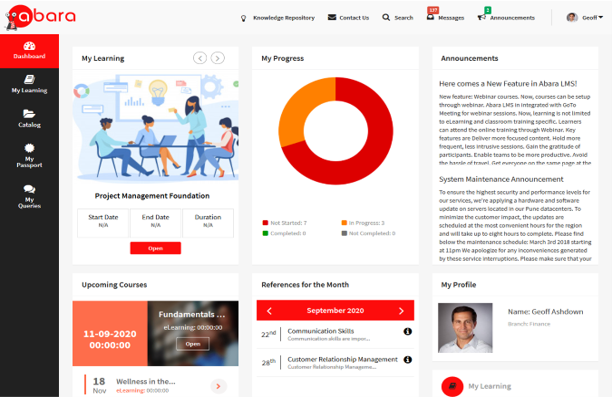The height and width of the screenshot is (397, 612).
Task: Go to next month after September 2020
Action: click(401, 311)
